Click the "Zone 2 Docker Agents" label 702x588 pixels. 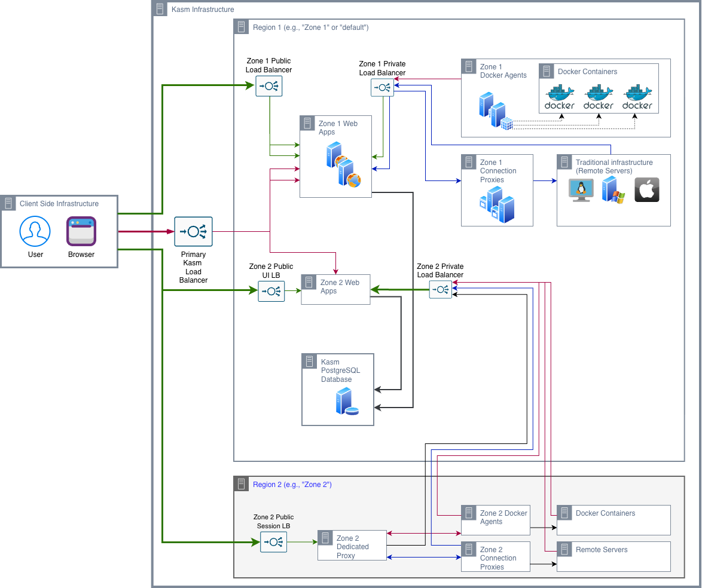[x=503, y=517]
